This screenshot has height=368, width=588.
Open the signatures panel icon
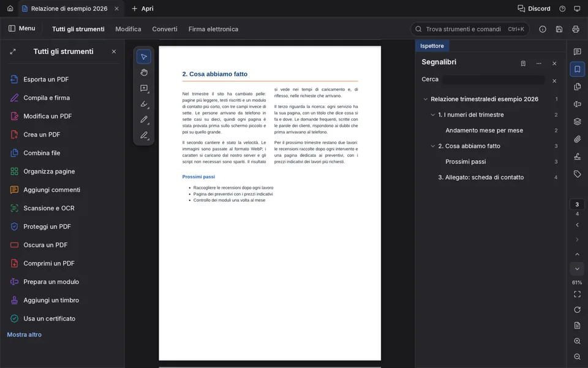point(577,156)
